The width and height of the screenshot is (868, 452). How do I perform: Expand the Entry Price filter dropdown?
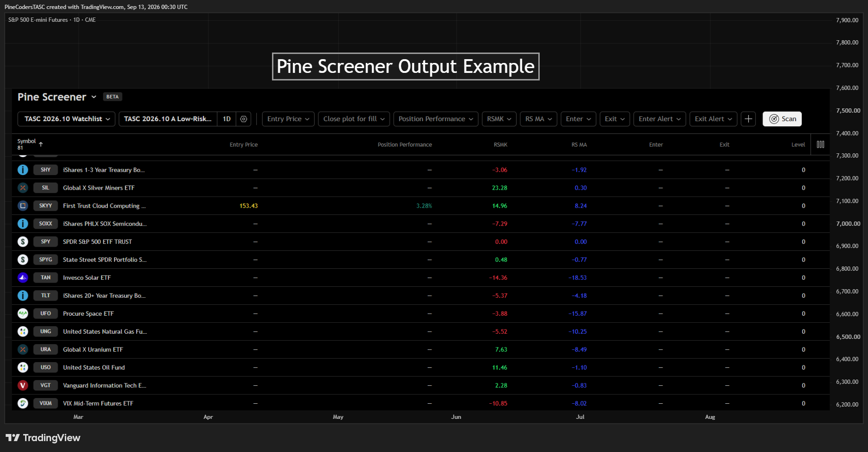coord(288,119)
